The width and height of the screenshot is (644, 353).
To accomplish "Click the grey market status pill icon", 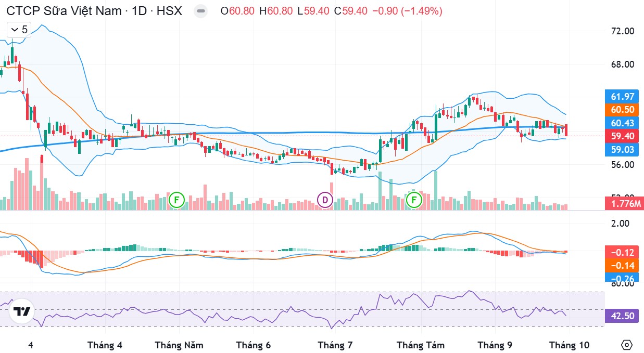I will tap(200, 11).
